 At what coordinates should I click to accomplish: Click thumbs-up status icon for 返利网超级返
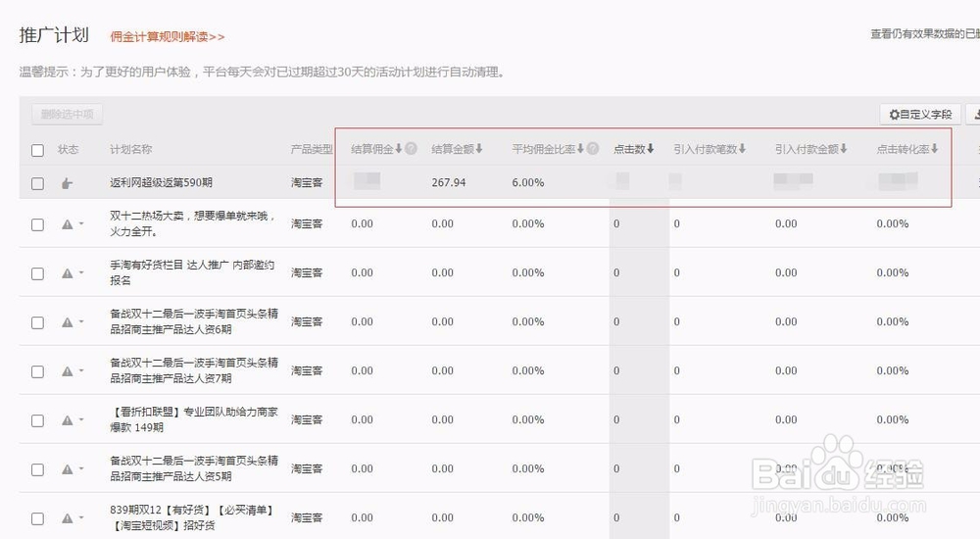pos(67,183)
